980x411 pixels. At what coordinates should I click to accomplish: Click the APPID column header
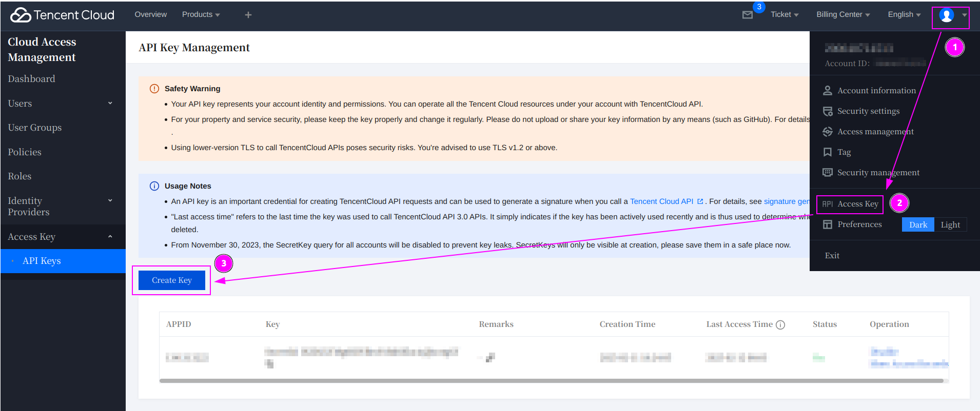179,324
